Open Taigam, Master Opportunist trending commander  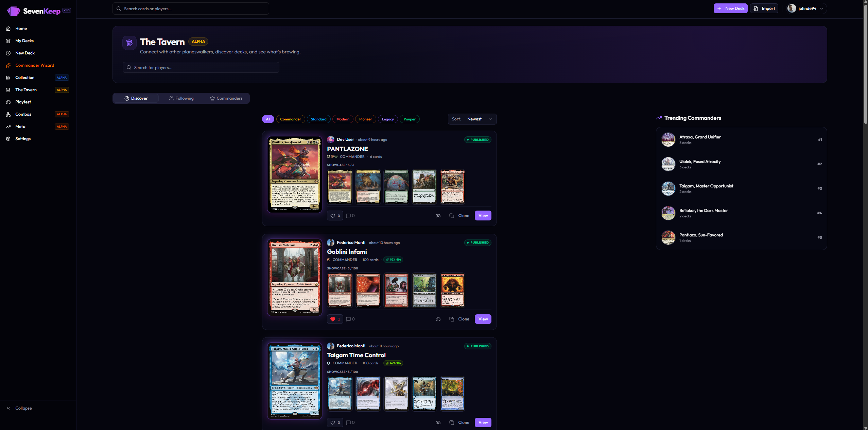(x=741, y=188)
